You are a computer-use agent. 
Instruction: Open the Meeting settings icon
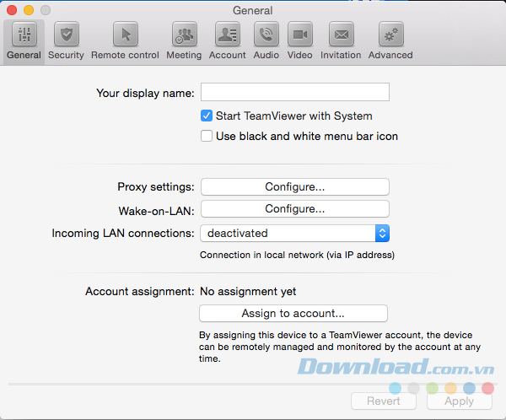click(x=184, y=35)
